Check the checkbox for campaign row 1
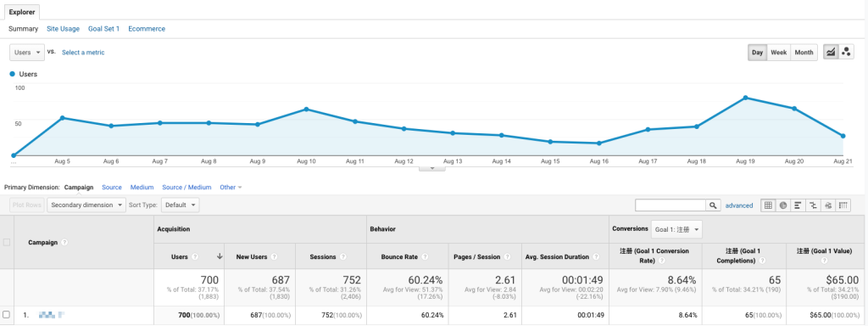This screenshot has width=868, height=326. [x=7, y=315]
